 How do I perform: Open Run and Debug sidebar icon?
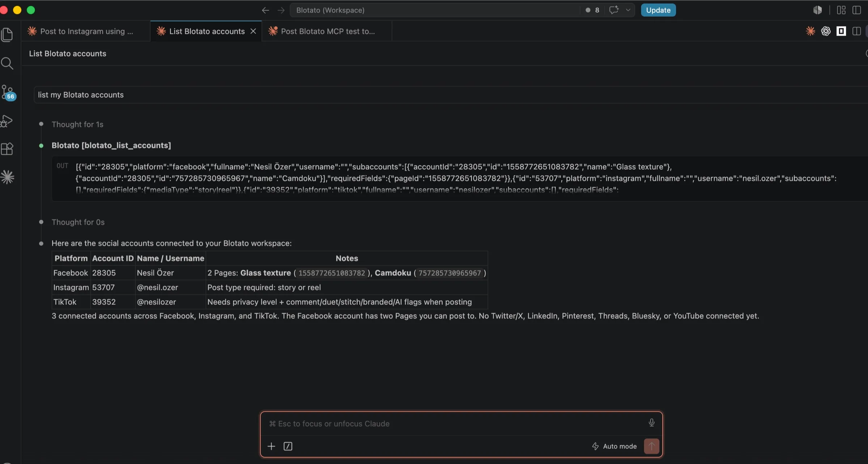click(7, 121)
